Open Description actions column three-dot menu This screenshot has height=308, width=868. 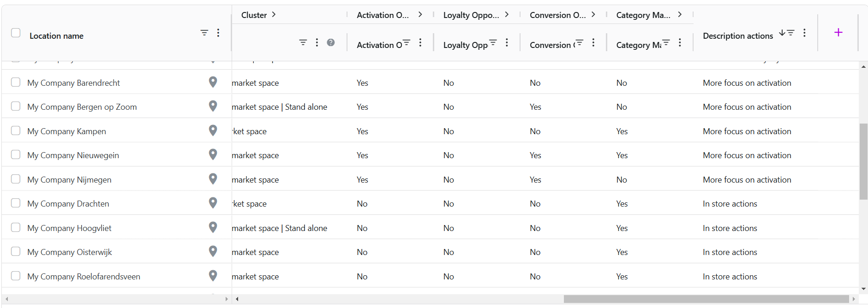pyautogui.click(x=804, y=33)
